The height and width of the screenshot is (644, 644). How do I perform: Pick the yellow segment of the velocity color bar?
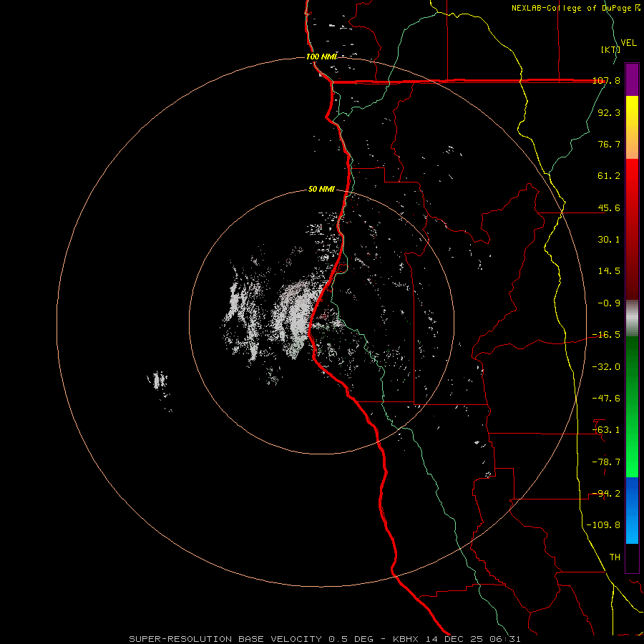(632, 127)
